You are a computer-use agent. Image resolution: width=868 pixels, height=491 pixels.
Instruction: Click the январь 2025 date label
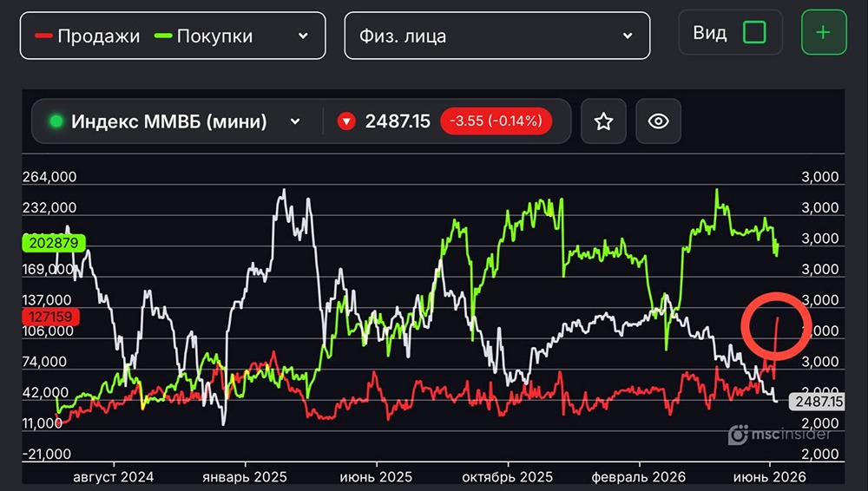245,476
